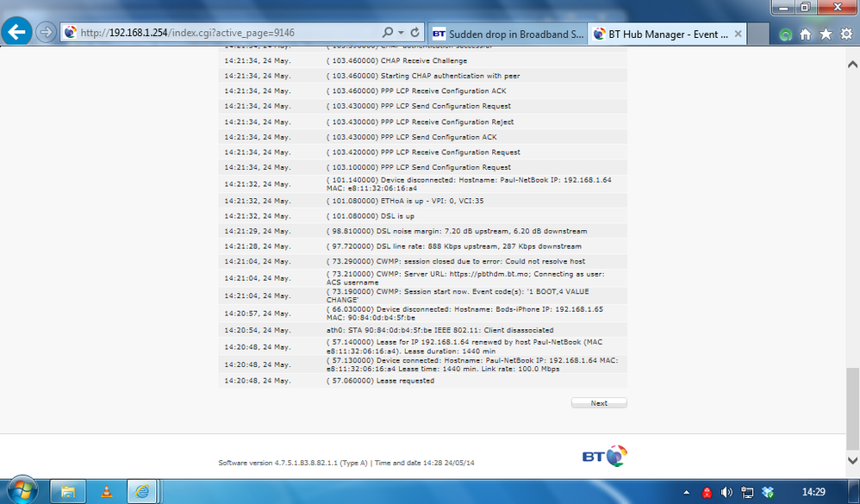Click the scrollbar up arrow
Viewport: 860px width, 504px height.
click(x=852, y=64)
